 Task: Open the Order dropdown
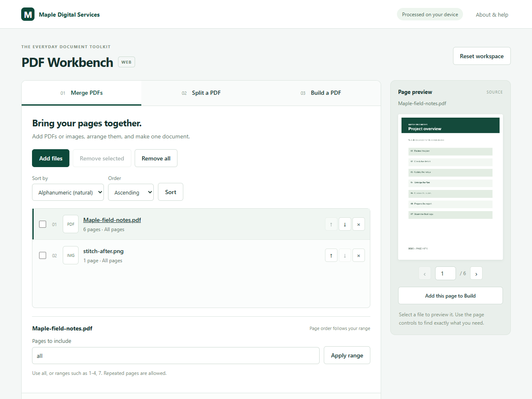(x=131, y=192)
